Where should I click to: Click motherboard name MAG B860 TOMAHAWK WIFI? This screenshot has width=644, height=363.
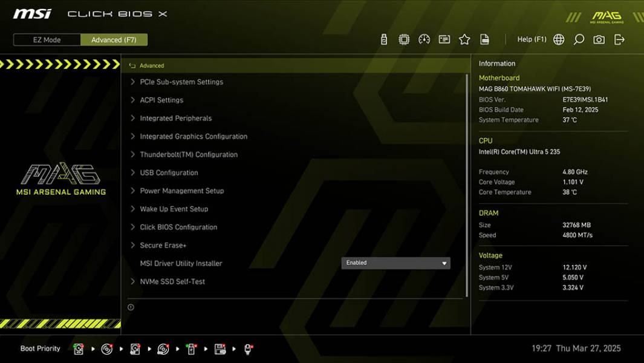tap(535, 89)
